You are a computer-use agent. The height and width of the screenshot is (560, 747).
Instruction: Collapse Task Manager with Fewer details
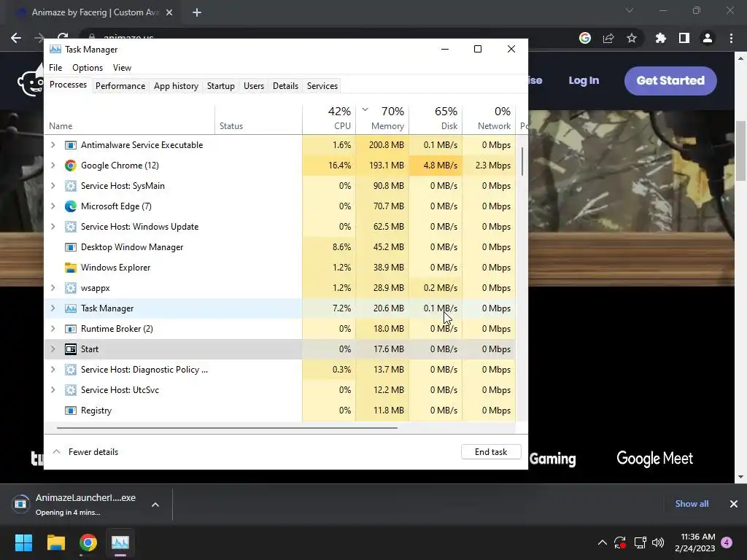(x=85, y=452)
